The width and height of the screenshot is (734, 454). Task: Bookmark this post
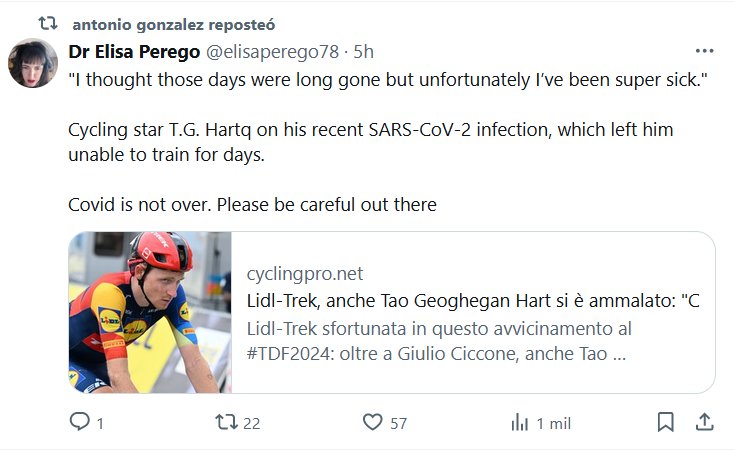pos(665,422)
